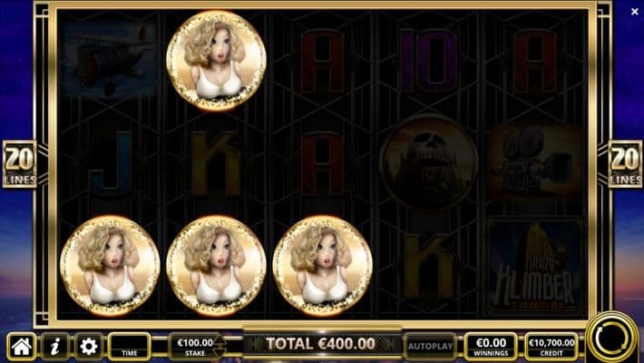Click the Time display box
Viewport: 644px width, 363px height.
(x=130, y=347)
